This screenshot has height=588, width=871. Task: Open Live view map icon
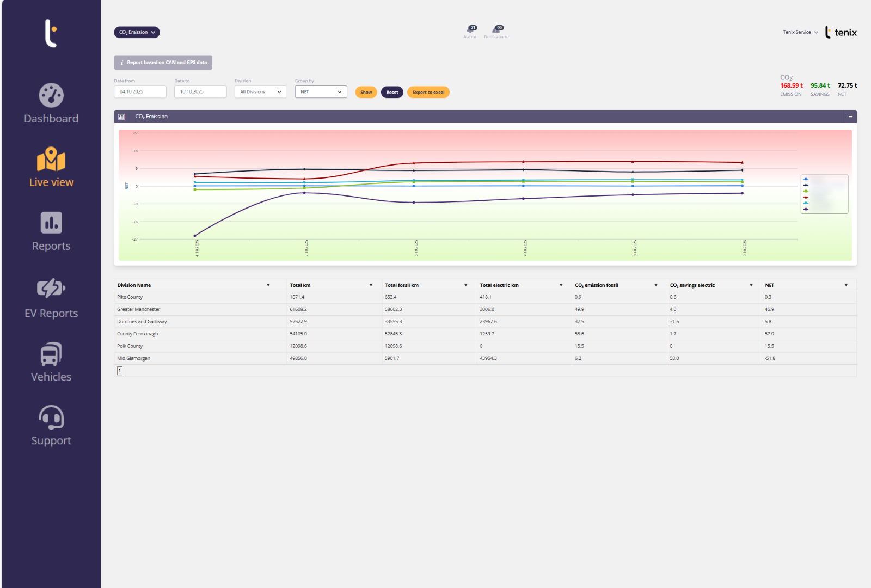(51, 159)
